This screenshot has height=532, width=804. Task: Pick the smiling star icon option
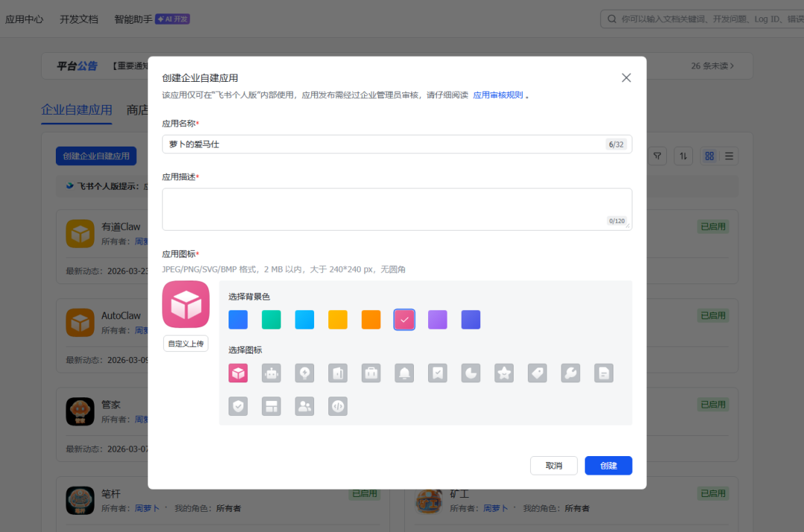pyautogui.click(x=504, y=373)
